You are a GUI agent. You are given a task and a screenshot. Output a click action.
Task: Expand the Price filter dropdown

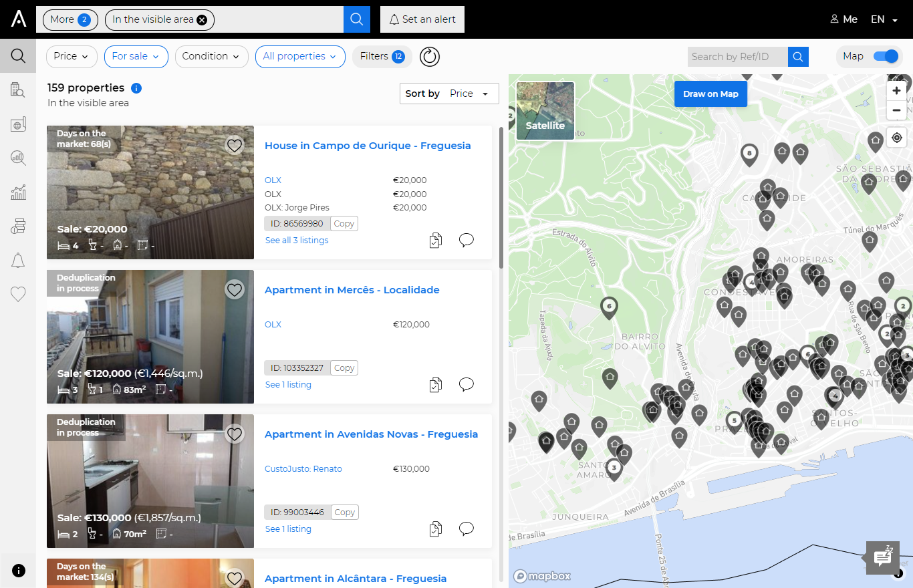72,57
